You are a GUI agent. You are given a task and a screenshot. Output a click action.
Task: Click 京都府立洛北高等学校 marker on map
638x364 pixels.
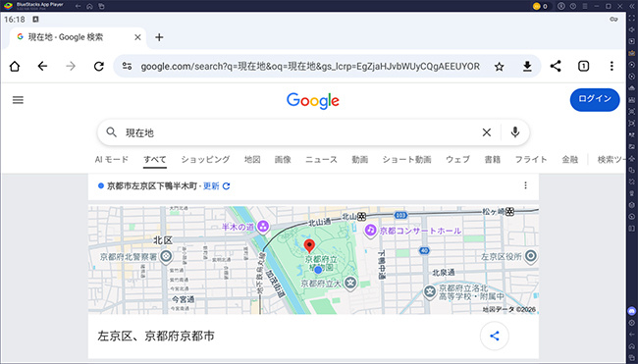430,291
